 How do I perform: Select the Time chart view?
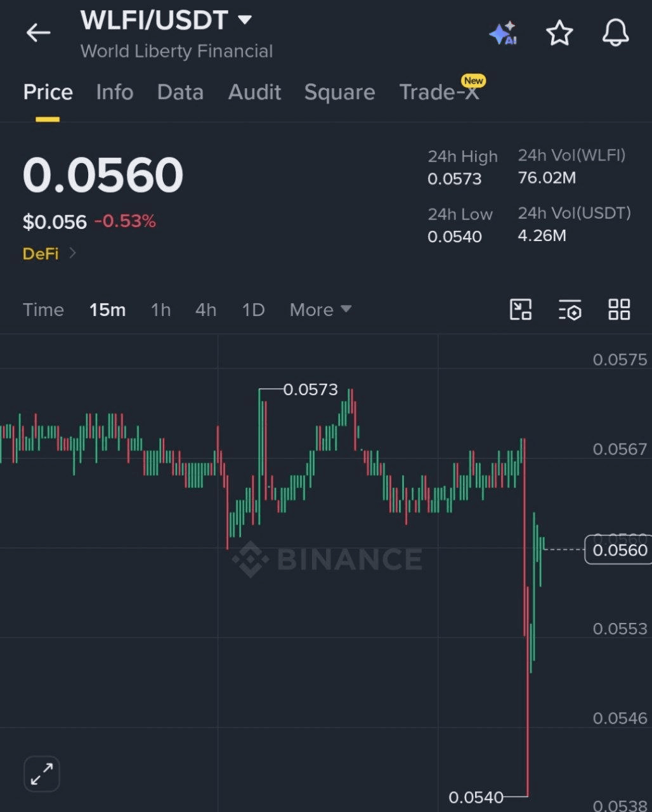click(43, 310)
